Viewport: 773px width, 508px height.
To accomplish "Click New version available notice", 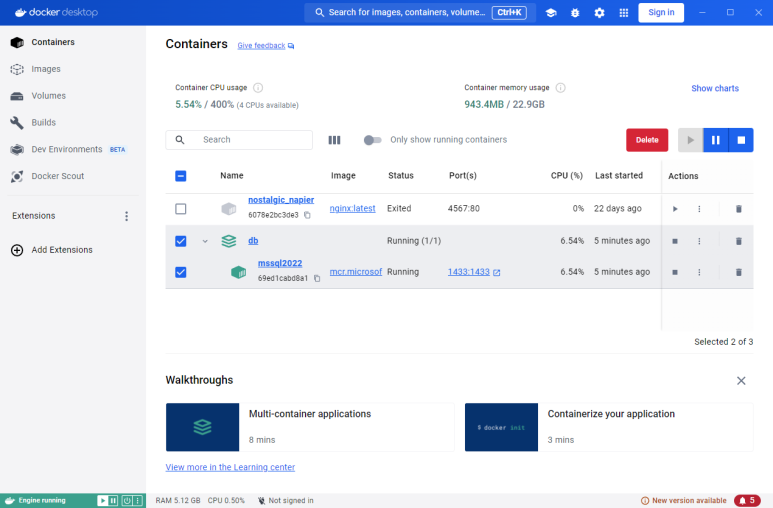I will coord(683,501).
